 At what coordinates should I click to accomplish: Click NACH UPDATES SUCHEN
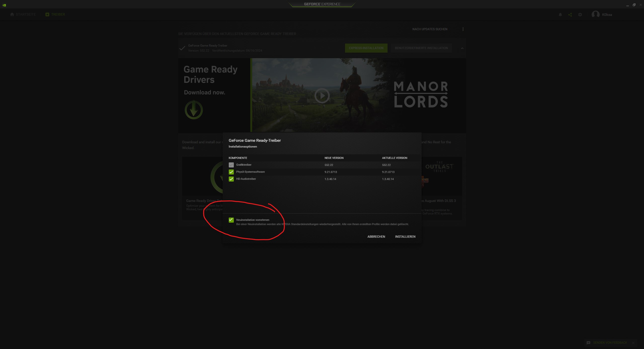point(430,29)
